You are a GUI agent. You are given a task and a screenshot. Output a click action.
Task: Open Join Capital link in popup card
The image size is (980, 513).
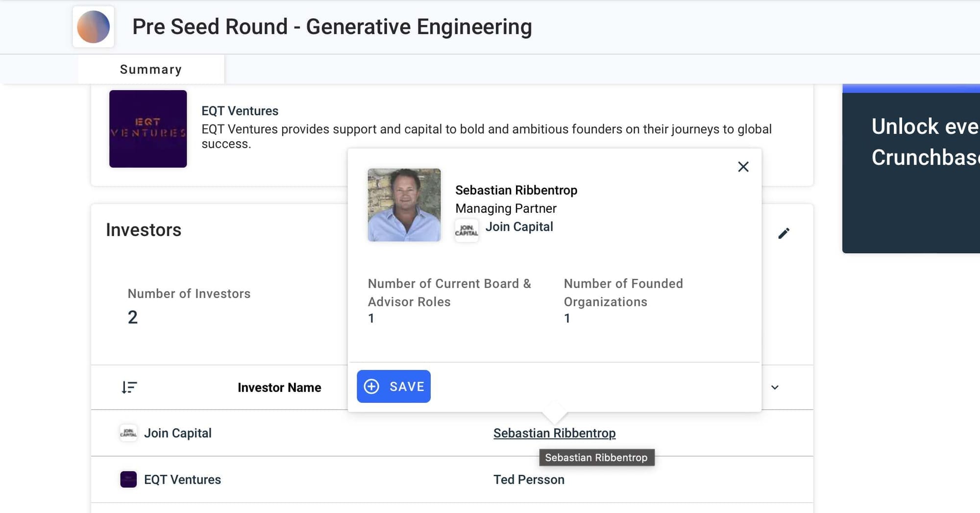pyautogui.click(x=519, y=227)
